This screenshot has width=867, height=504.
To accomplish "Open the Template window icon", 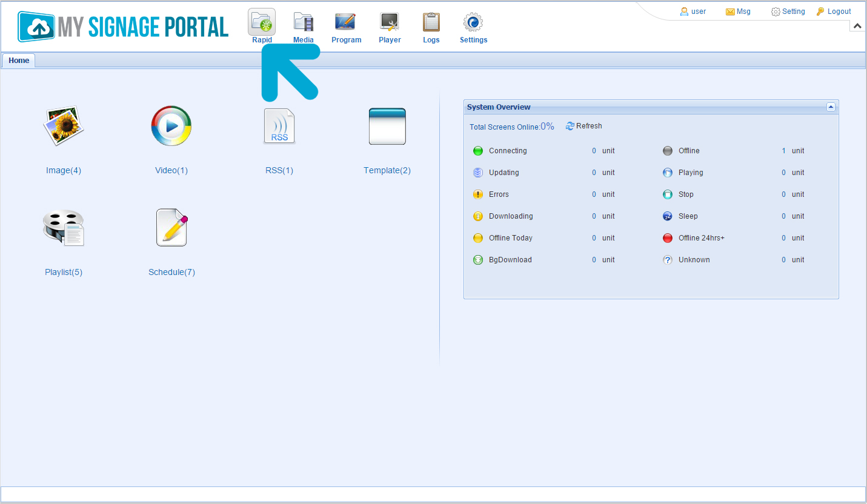I will point(387,126).
